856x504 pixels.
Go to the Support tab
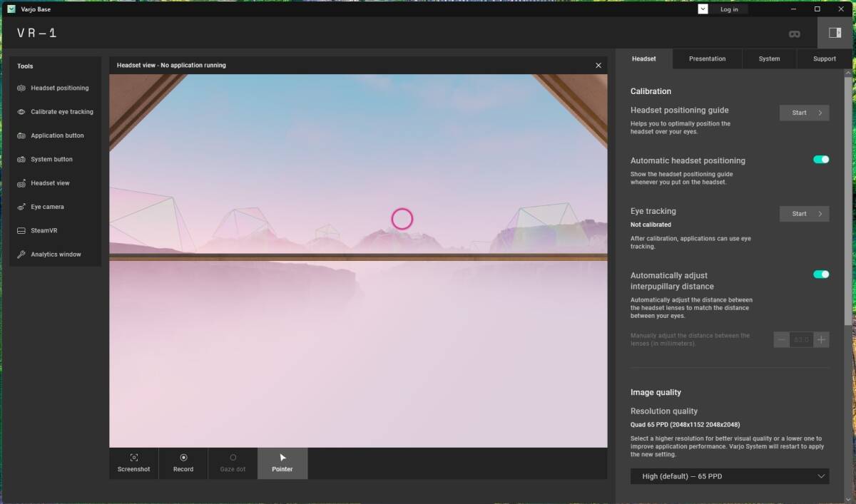point(825,59)
